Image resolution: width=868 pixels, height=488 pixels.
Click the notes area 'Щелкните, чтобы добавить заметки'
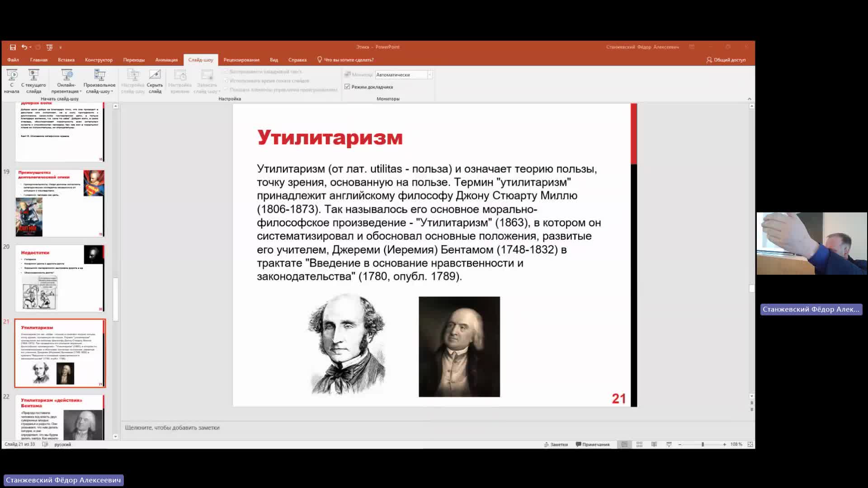pyautogui.click(x=172, y=427)
